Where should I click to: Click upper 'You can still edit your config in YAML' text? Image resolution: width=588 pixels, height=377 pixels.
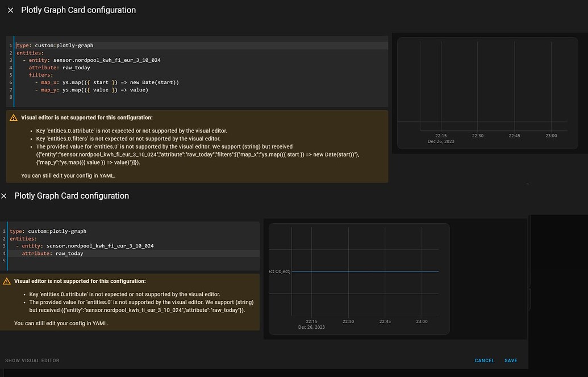(68, 175)
